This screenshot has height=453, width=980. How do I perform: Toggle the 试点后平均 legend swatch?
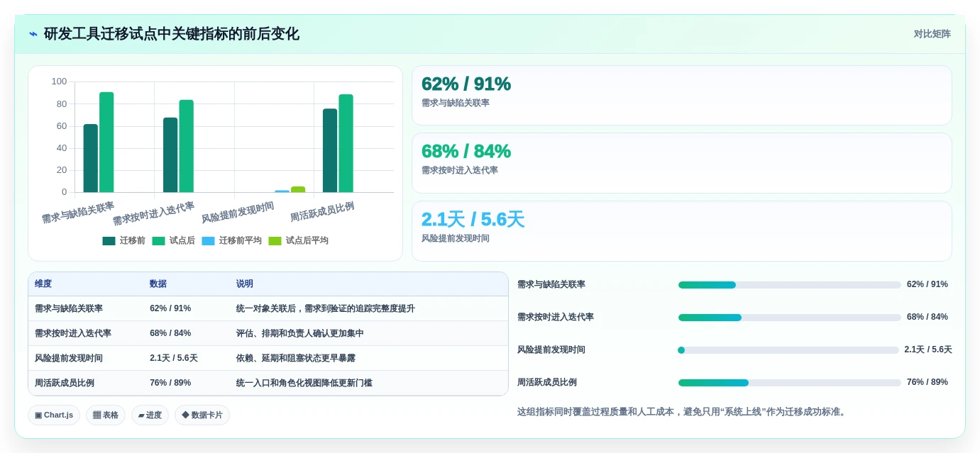tap(275, 240)
